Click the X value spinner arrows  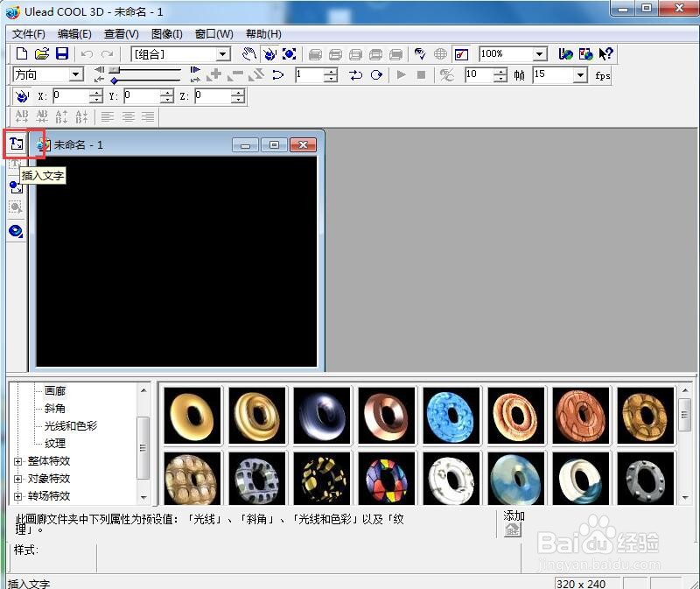[x=96, y=96]
